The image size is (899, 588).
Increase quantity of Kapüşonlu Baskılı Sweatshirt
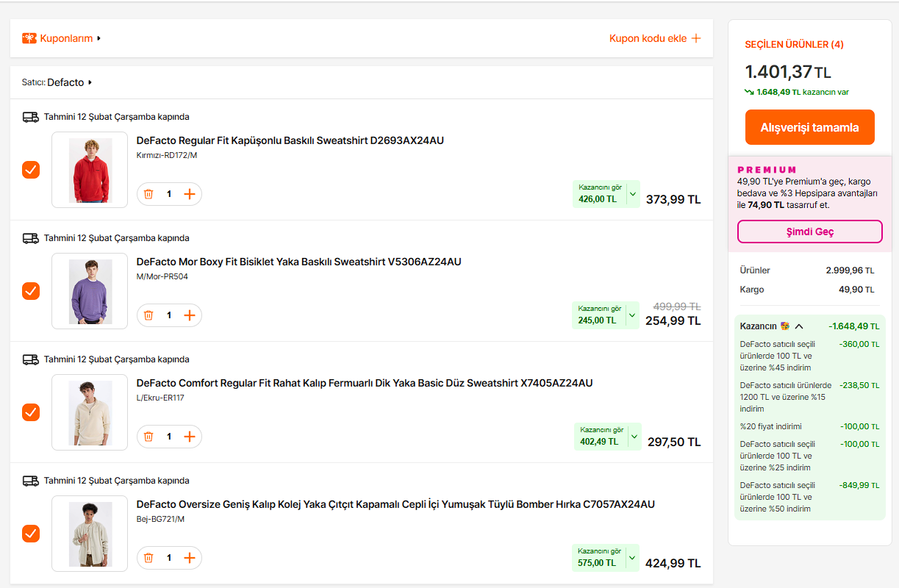click(190, 194)
